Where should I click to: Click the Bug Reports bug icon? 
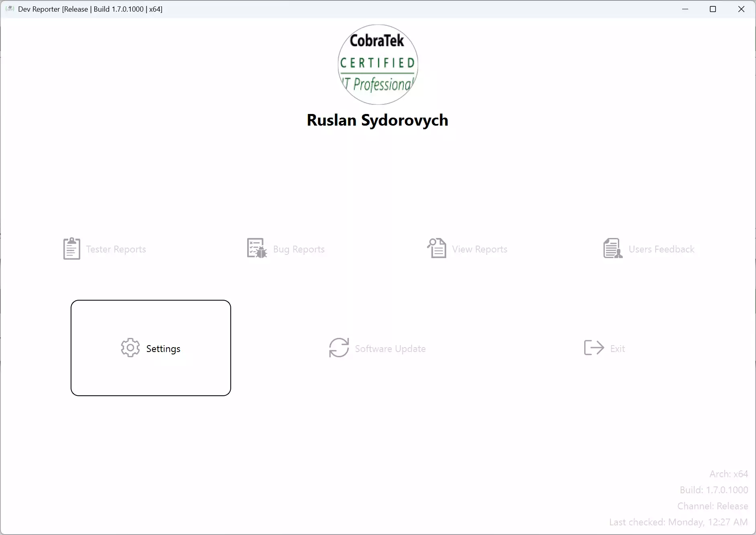(257, 248)
